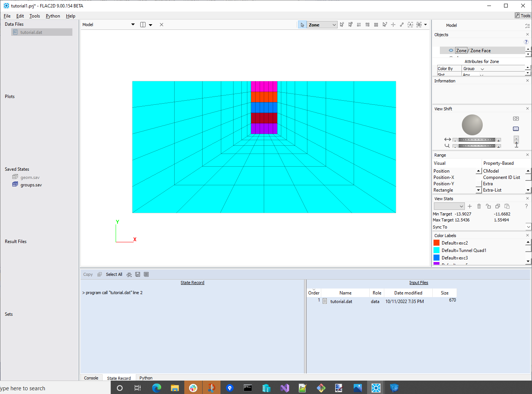Click the help question mark in Objects panel
The image size is (532, 394).
(x=526, y=42)
